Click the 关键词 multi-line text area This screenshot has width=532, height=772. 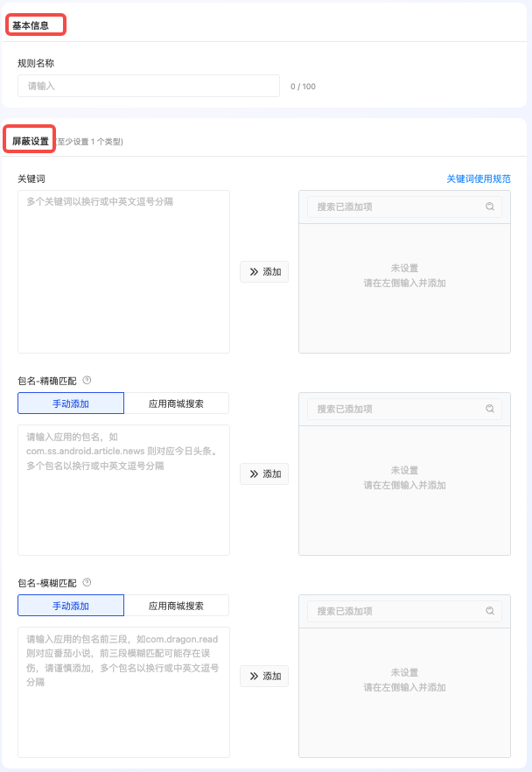coord(123,271)
